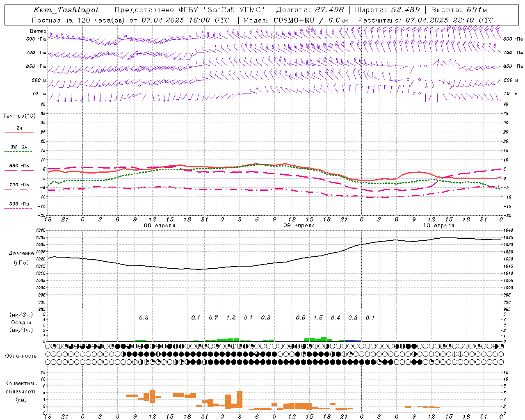Click the Облачность cloud cover label
This screenshot has width=525, height=420.
[21, 356]
